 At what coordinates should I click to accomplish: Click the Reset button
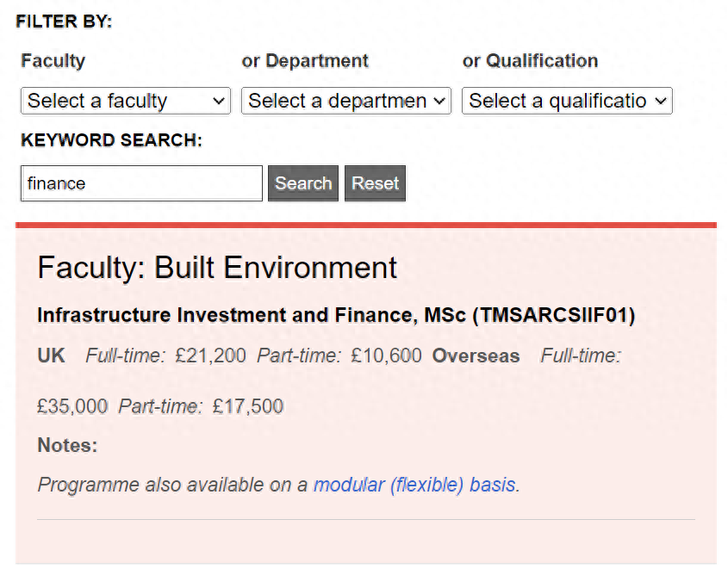pos(375,183)
